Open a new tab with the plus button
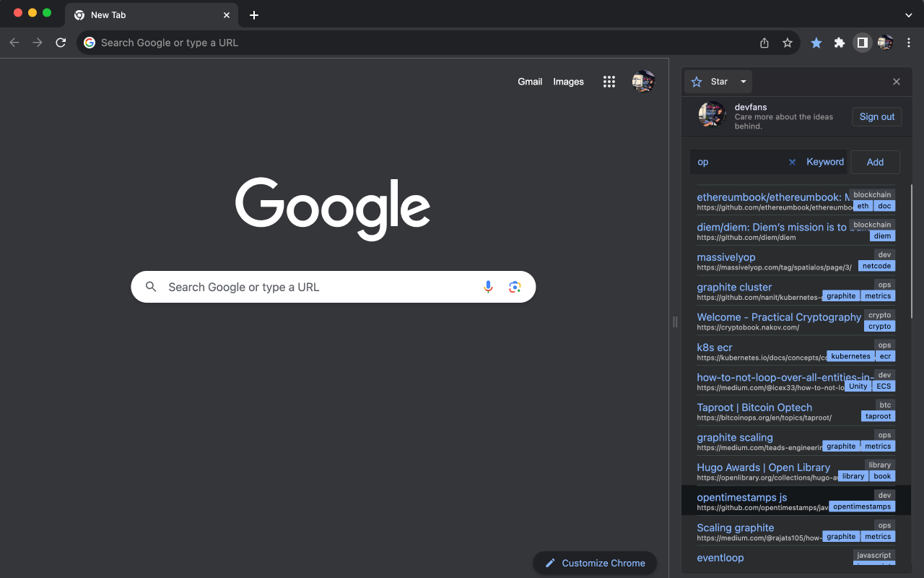The width and height of the screenshot is (924, 578). click(x=253, y=15)
